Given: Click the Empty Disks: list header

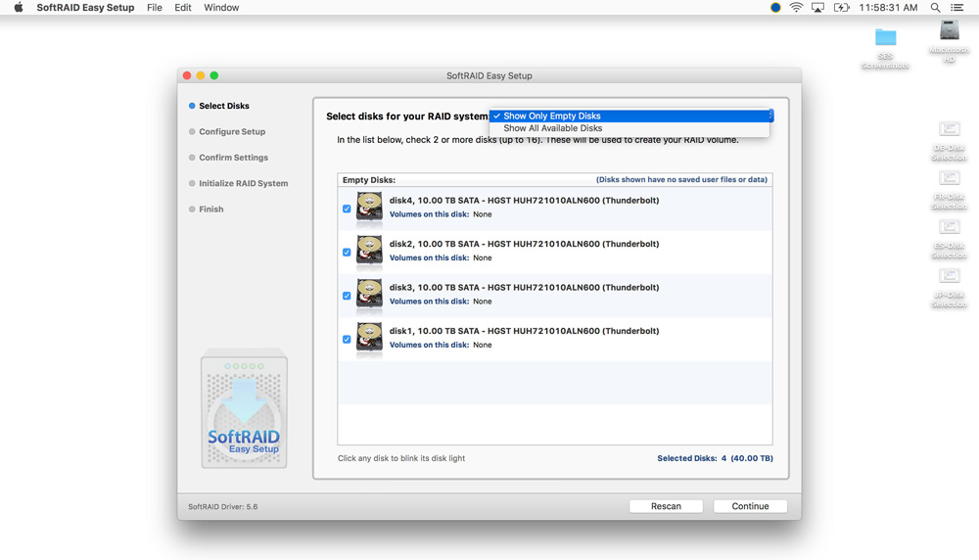Looking at the screenshot, I should coord(369,180).
